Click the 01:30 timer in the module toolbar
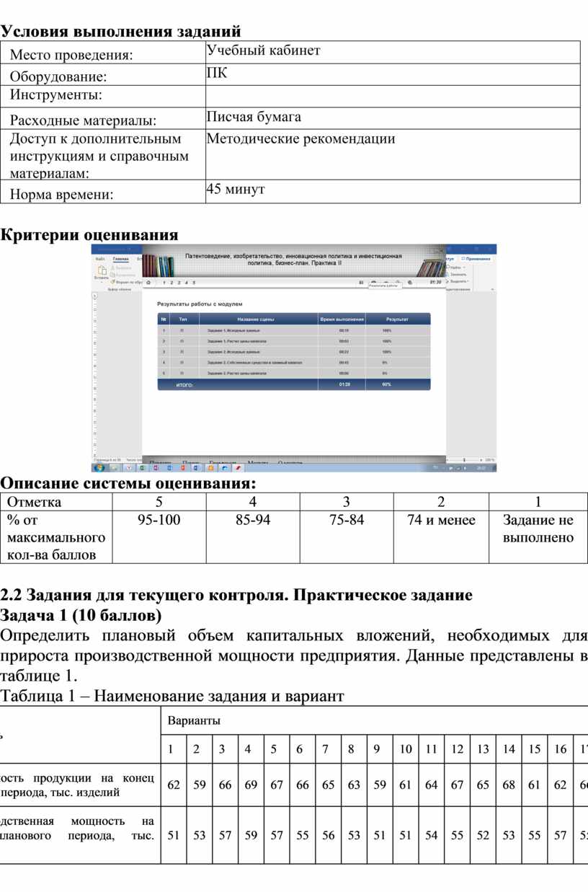Screen dimensions: 588x892 (435, 283)
